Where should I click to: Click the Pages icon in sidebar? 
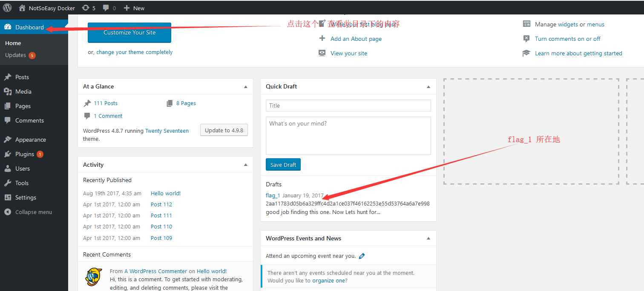pos(8,106)
